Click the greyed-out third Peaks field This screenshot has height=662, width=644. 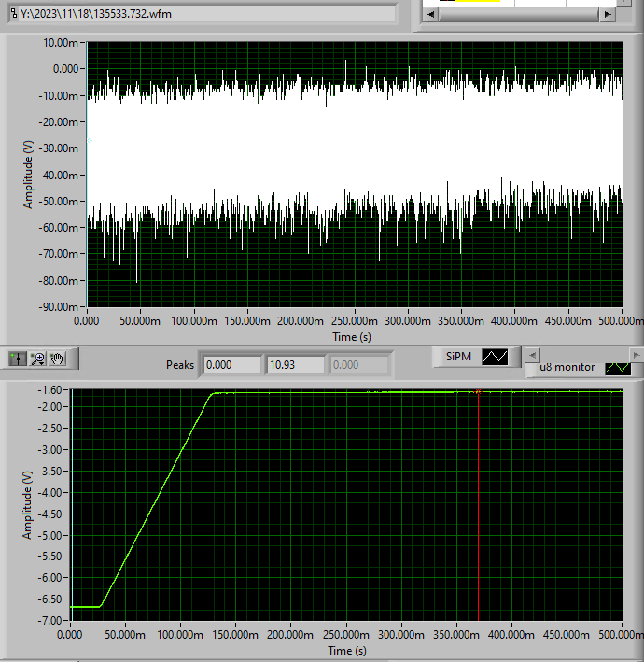pyautogui.click(x=359, y=365)
